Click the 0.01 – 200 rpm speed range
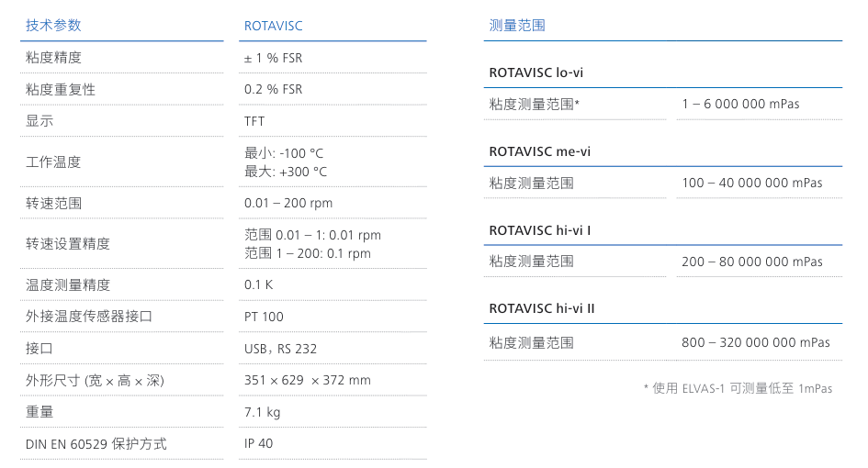 click(x=288, y=203)
